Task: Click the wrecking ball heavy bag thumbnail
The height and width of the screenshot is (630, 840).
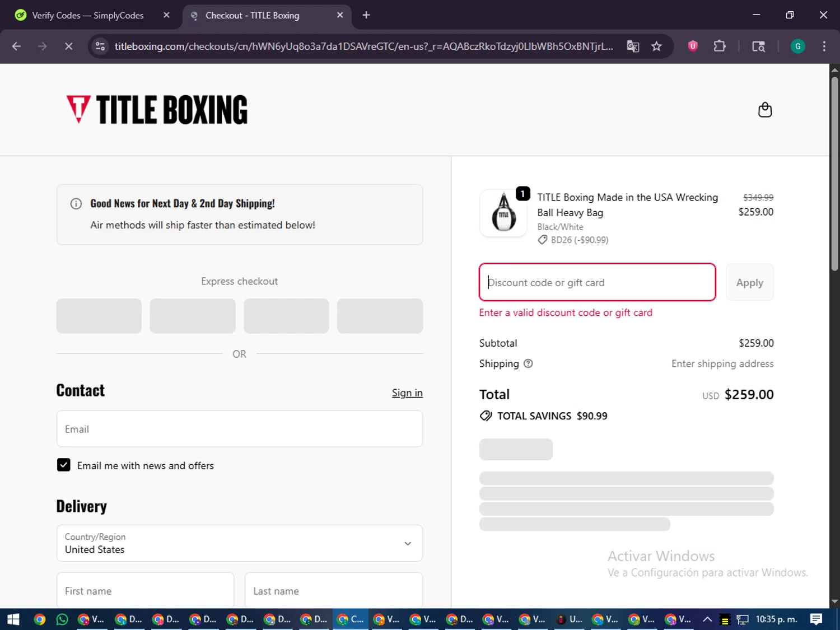Action: click(x=503, y=213)
